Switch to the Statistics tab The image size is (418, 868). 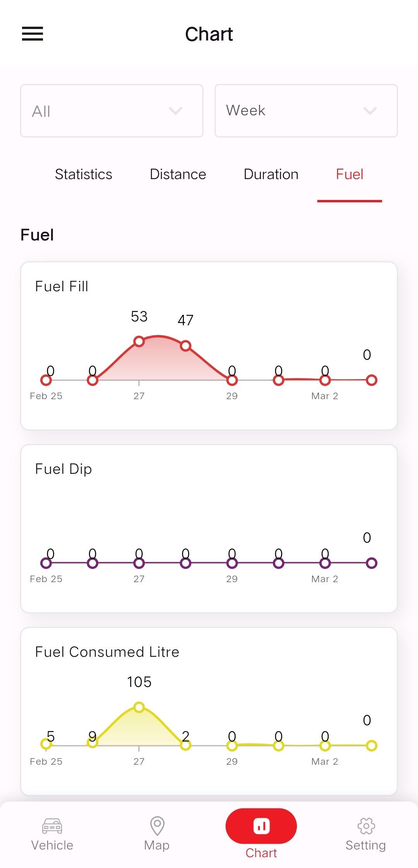[84, 174]
